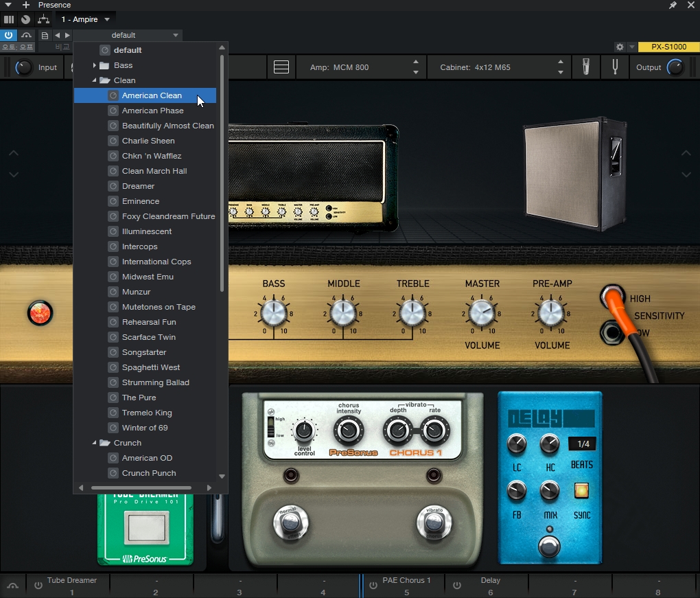Click the PRE-AMP VOLUME knob
The height and width of the screenshot is (598, 700).
[551, 312]
